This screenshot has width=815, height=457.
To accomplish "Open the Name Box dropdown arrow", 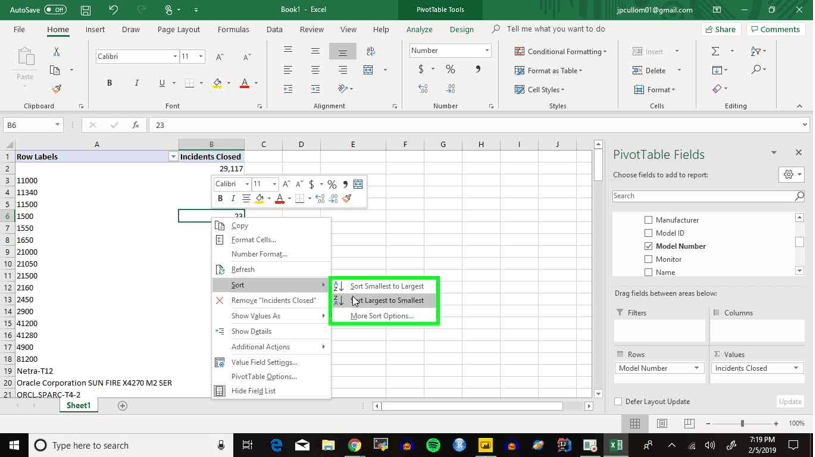I will pyautogui.click(x=57, y=125).
